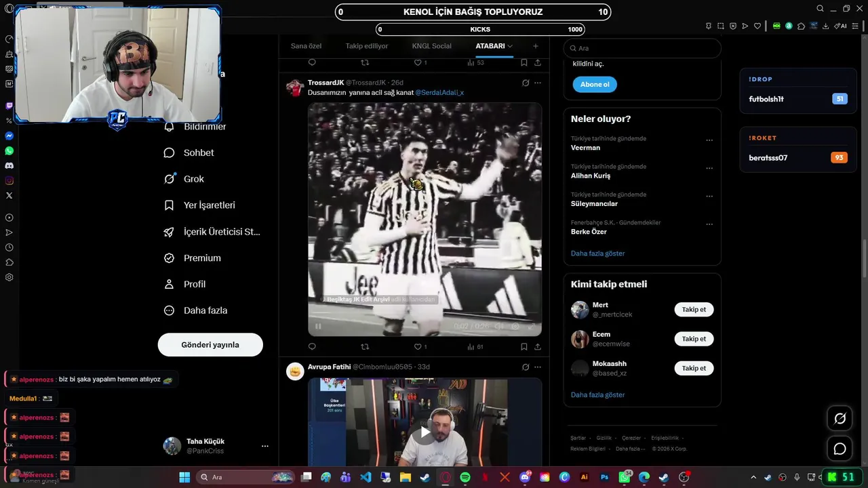Viewport: 868px width, 488px height.
Task: Click the X search field Ara
Action: click(642, 48)
